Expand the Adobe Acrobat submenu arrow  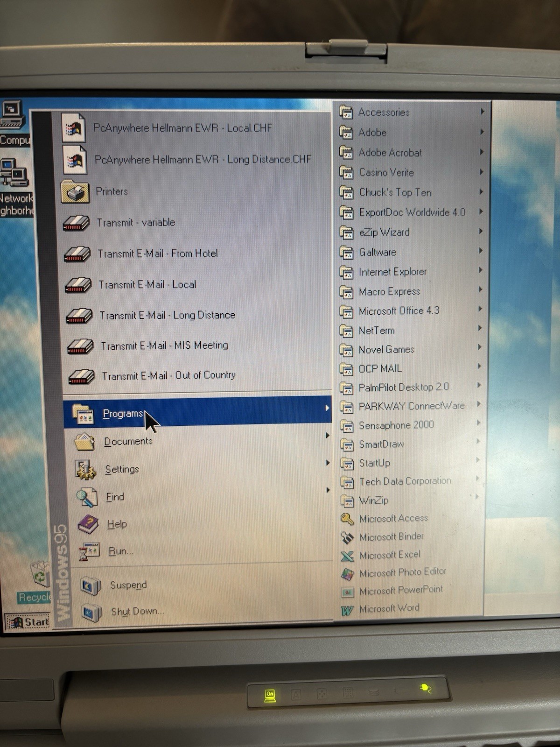[482, 152]
